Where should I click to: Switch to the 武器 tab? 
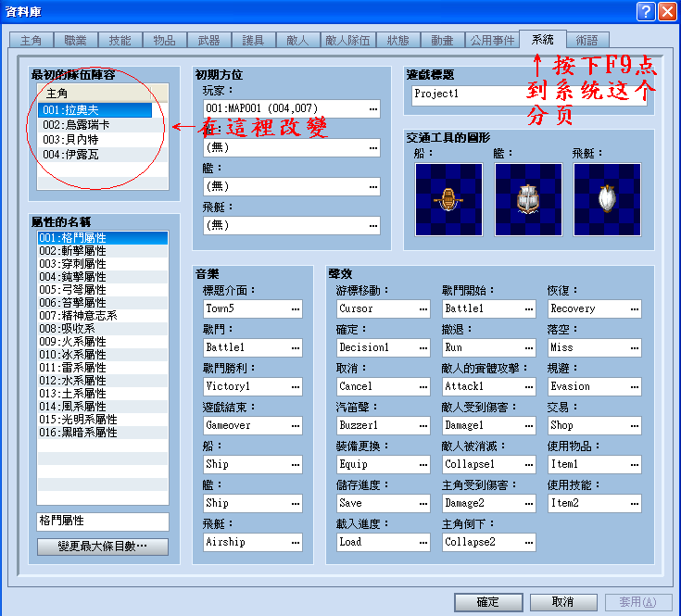click(x=208, y=41)
